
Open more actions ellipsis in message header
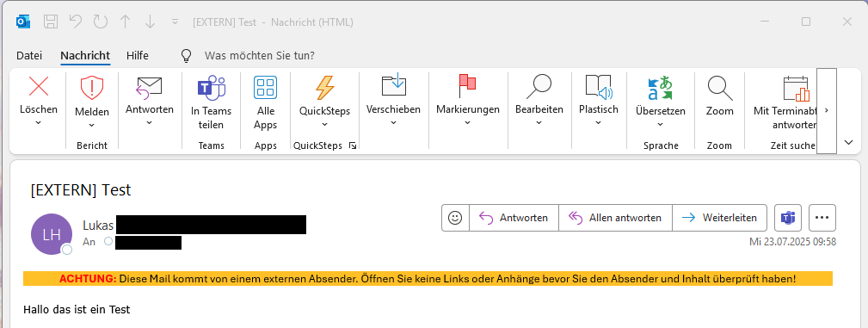pyautogui.click(x=822, y=218)
